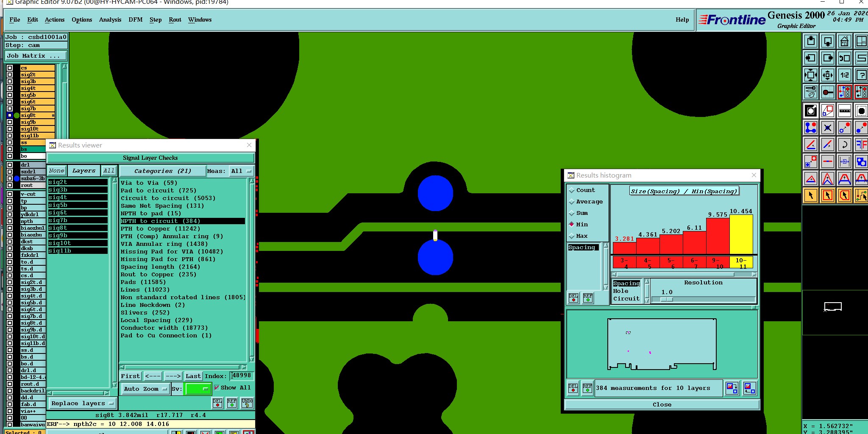Toggle the sig2t layer checkbox
The height and width of the screenshot is (434, 868).
pyautogui.click(x=10, y=75)
